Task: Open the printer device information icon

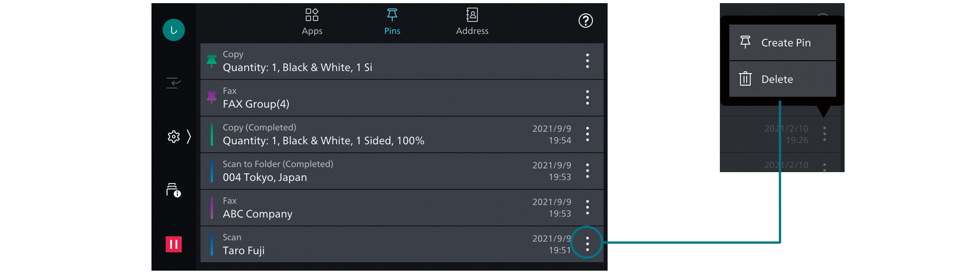Action: pyautogui.click(x=173, y=190)
